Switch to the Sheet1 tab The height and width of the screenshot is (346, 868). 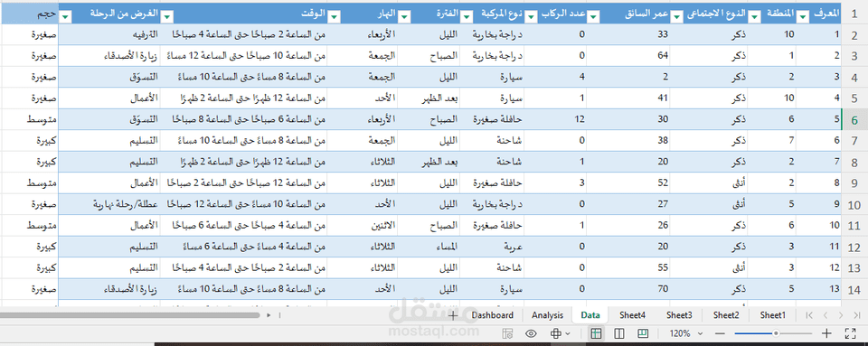point(773,315)
